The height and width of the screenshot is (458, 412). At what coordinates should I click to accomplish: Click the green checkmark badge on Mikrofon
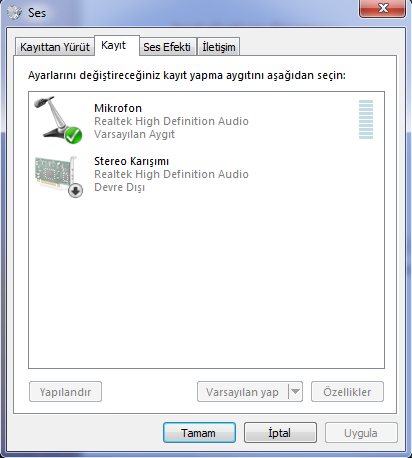coord(73,135)
